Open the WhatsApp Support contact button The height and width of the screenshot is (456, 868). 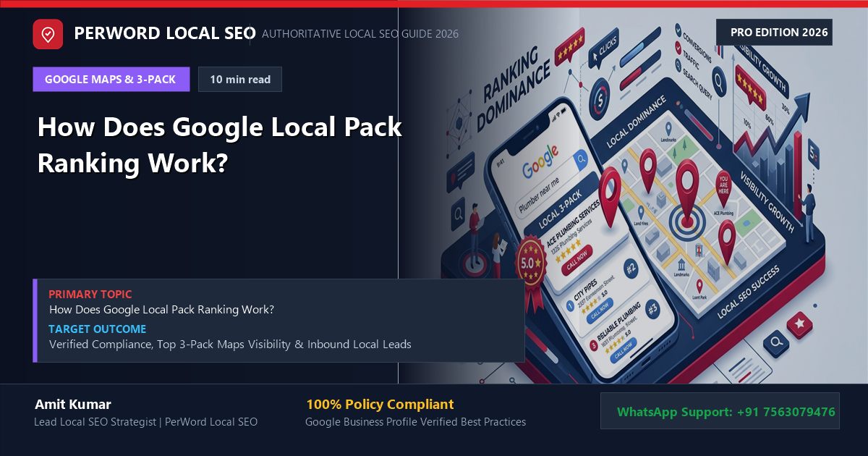pos(720,411)
